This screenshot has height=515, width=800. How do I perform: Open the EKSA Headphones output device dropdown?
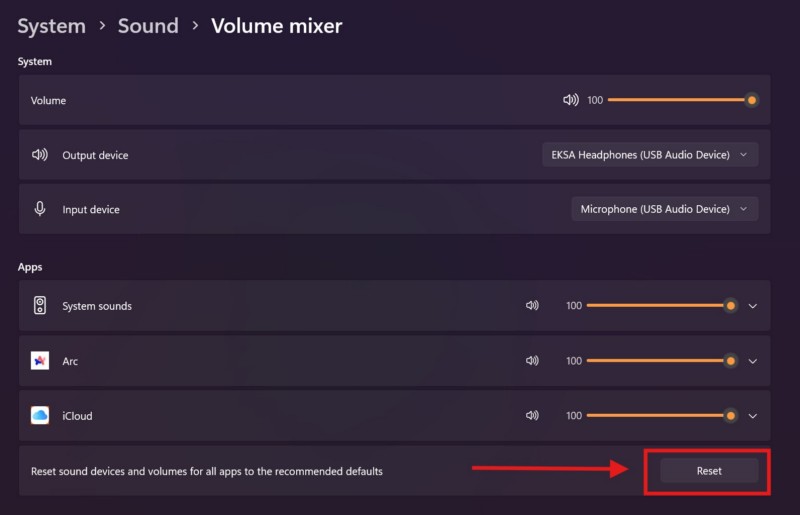649,155
